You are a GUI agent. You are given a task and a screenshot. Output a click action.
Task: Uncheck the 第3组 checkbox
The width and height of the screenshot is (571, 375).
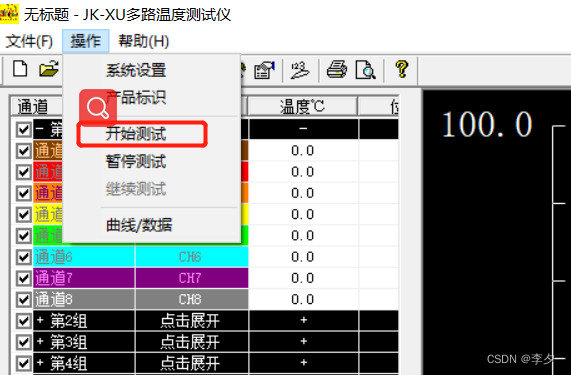[24, 342]
